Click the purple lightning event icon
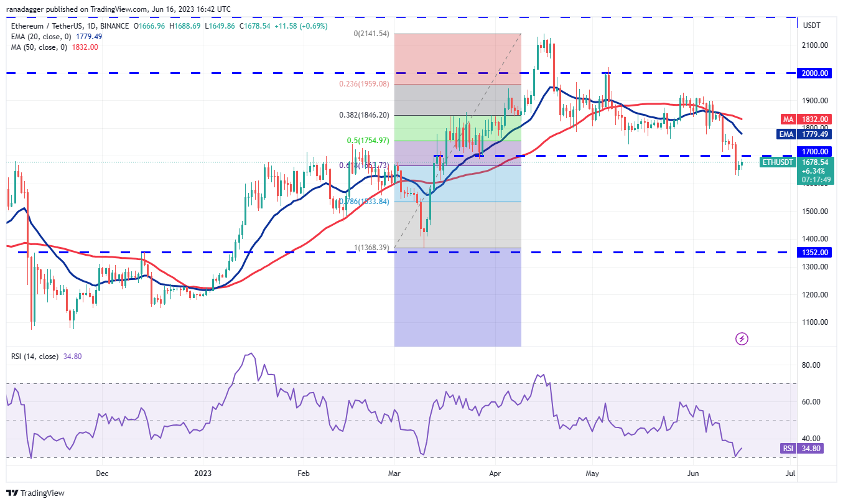Screen dimensions: 843x504 coord(742,338)
